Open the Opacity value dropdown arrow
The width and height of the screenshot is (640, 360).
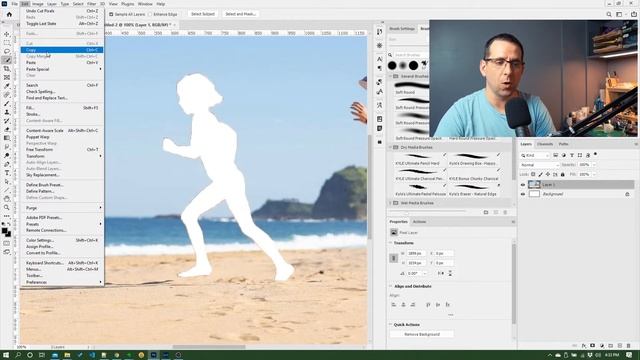click(594, 165)
